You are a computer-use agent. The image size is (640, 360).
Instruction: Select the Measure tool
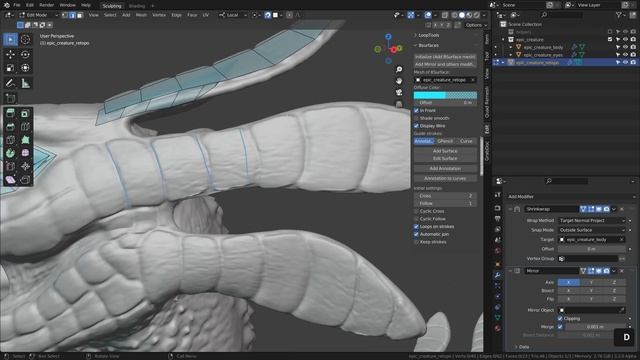pos(25,83)
